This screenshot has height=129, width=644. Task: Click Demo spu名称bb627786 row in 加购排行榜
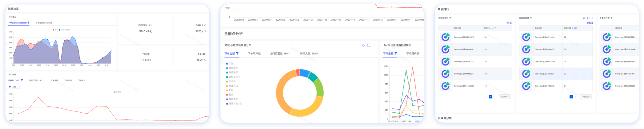(556, 62)
